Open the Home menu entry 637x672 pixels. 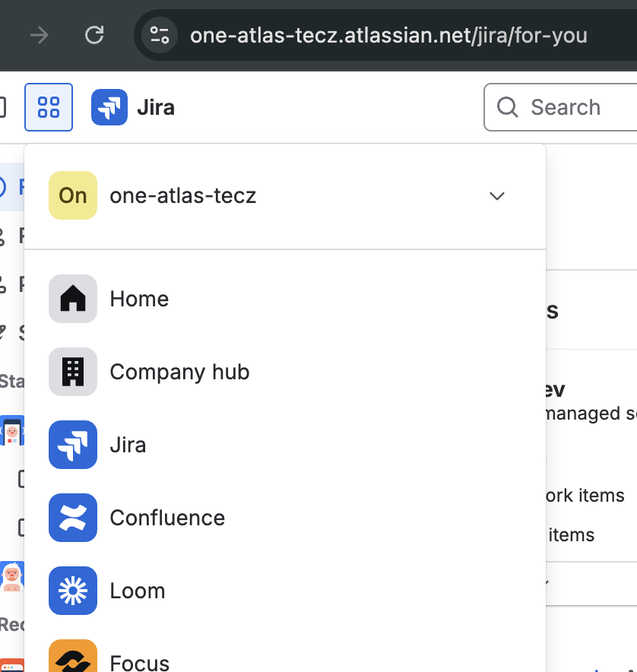pos(139,299)
